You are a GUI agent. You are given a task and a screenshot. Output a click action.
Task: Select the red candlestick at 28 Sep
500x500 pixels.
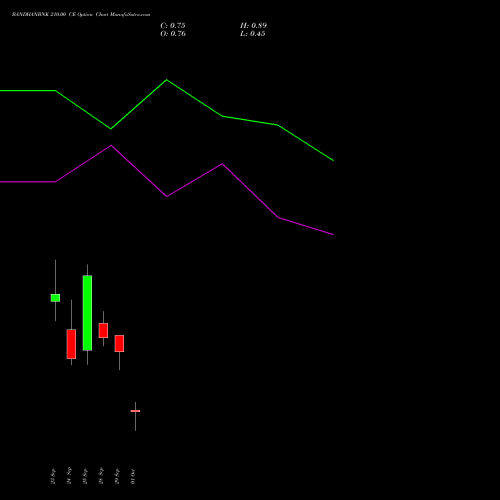tap(103, 330)
